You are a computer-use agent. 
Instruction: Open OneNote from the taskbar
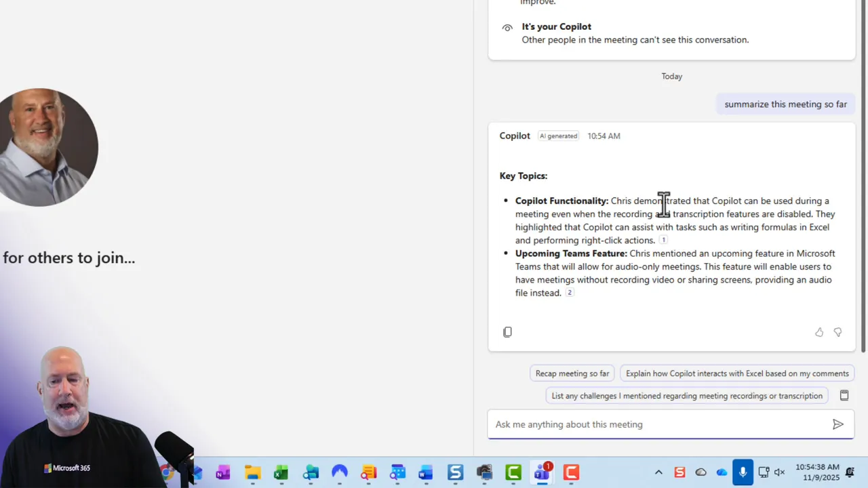pyautogui.click(x=222, y=472)
